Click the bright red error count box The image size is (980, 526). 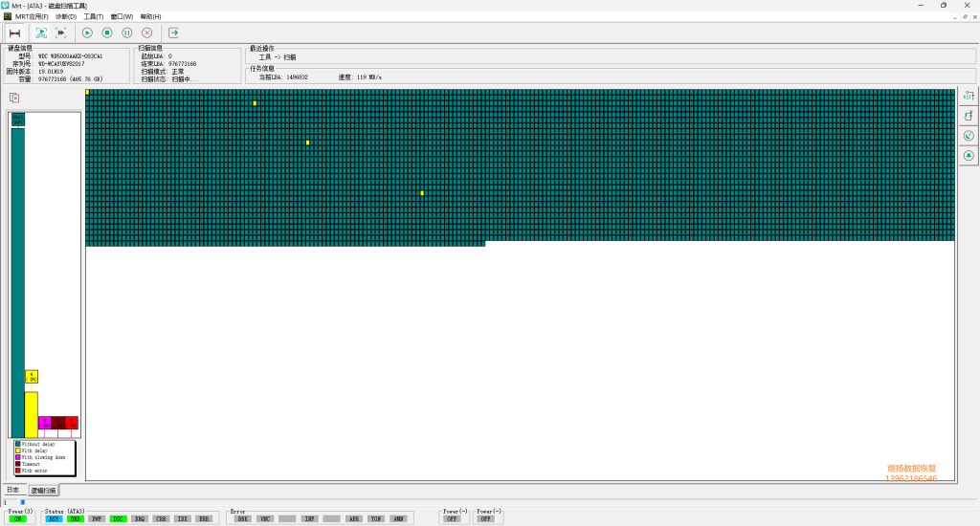click(x=72, y=423)
